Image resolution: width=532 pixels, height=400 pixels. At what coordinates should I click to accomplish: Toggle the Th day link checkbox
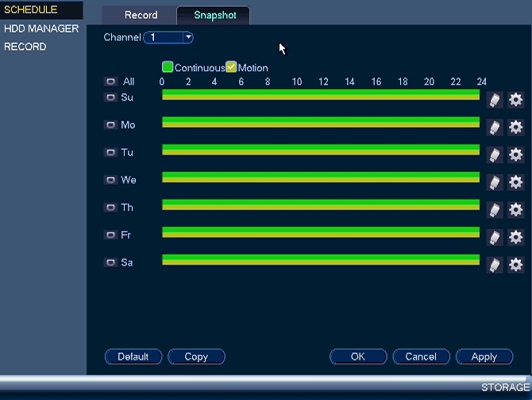[110, 207]
